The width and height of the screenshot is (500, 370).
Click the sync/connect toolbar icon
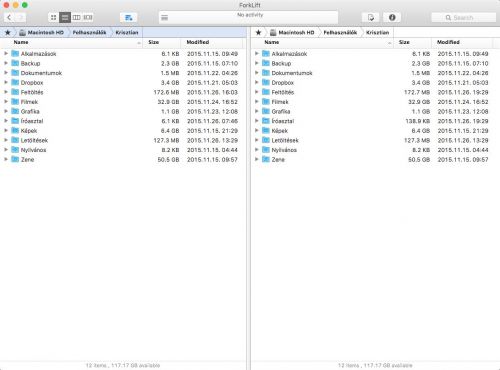[x=371, y=17]
